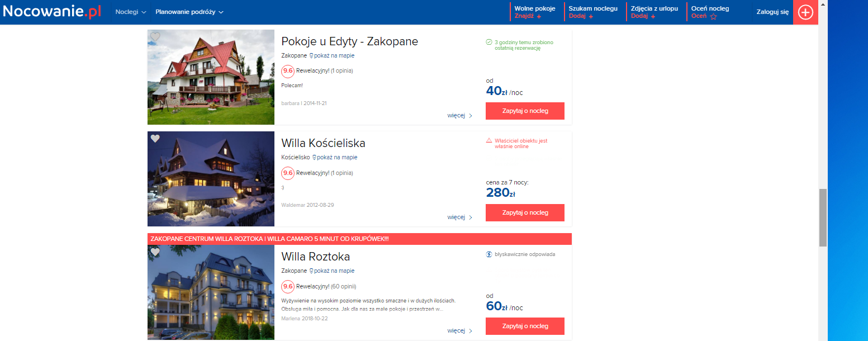
Task: Click the star icon under Oceń nocleg
Action: (713, 16)
